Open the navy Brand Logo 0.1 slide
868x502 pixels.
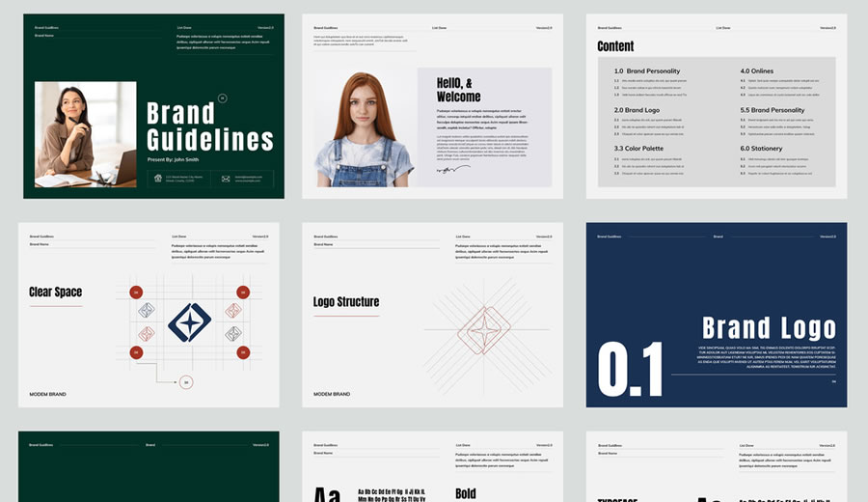pyautogui.click(x=717, y=315)
